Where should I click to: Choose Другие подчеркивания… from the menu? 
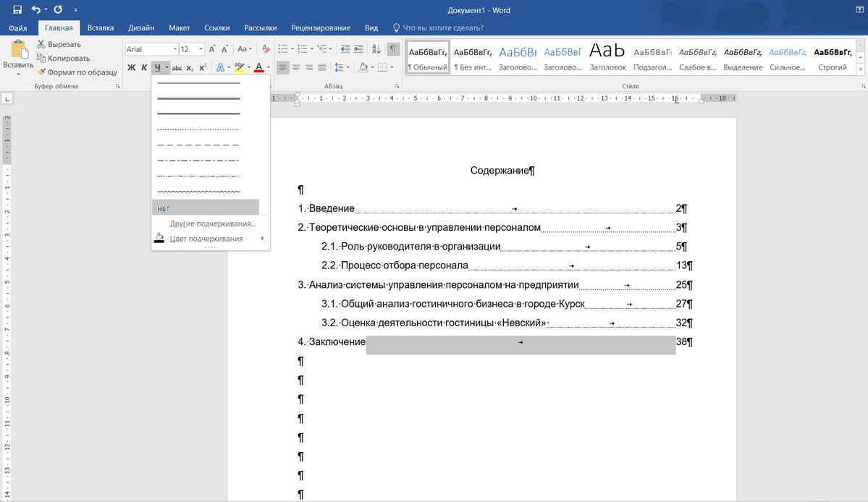[x=212, y=224]
